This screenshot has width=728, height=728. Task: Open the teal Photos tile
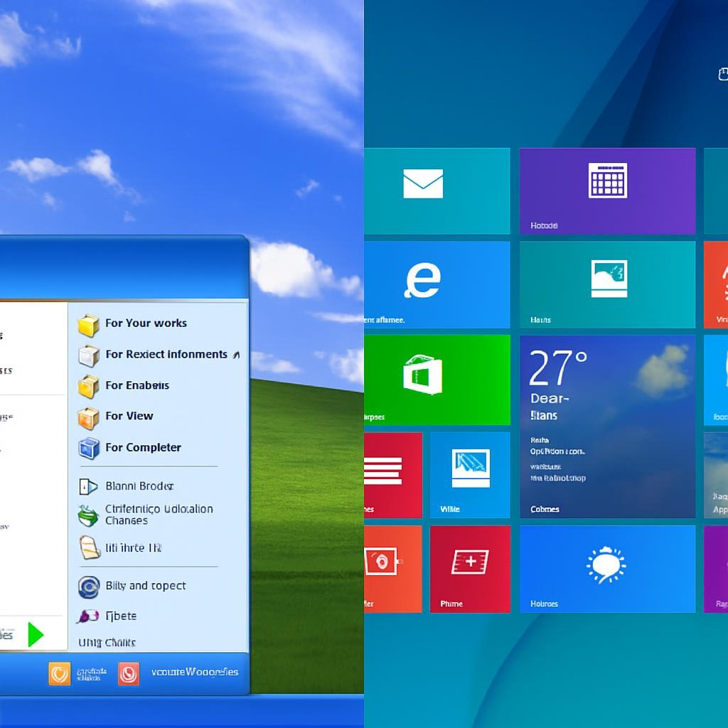click(607, 284)
